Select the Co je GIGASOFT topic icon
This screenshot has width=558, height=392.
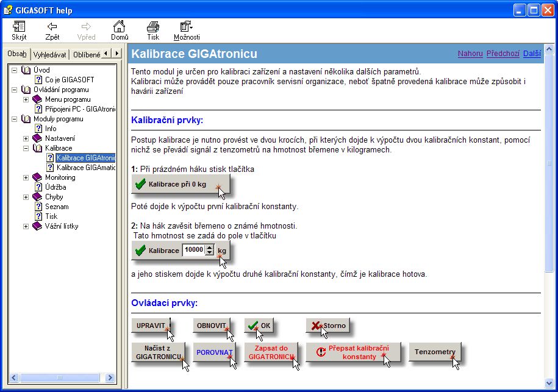coord(38,80)
